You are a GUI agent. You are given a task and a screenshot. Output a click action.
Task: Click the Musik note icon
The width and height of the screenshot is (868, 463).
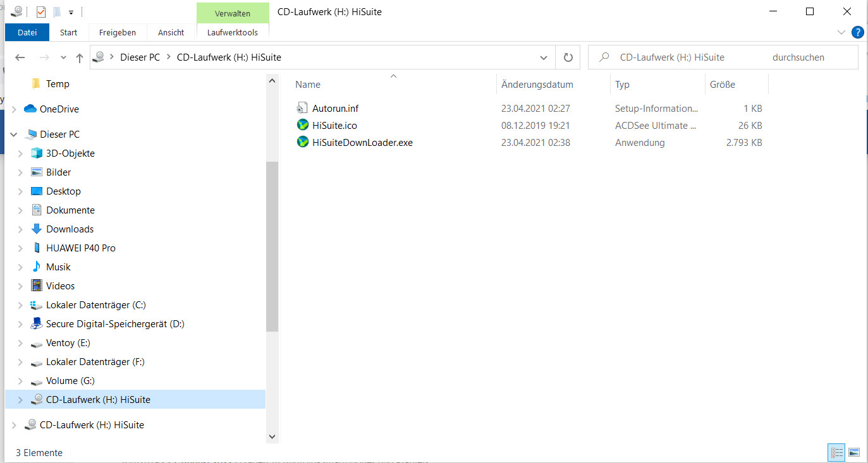pyautogui.click(x=37, y=267)
